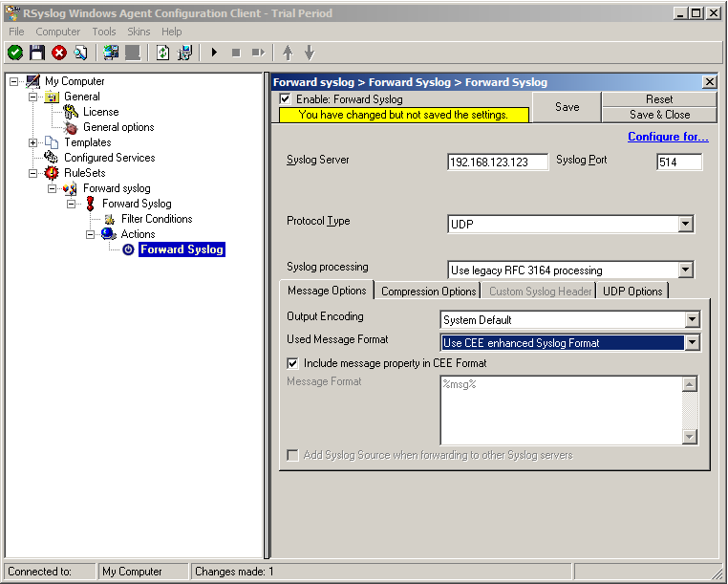
Task: Select the disabled Custom Syslog Header tab
Action: point(540,292)
